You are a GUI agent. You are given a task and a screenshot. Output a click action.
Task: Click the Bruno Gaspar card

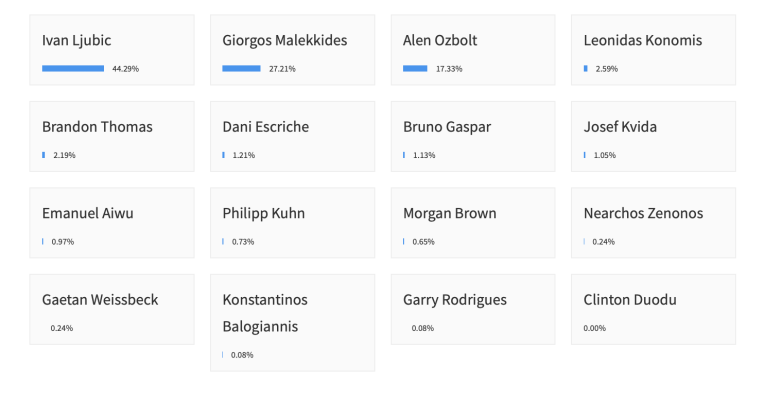[x=473, y=136]
